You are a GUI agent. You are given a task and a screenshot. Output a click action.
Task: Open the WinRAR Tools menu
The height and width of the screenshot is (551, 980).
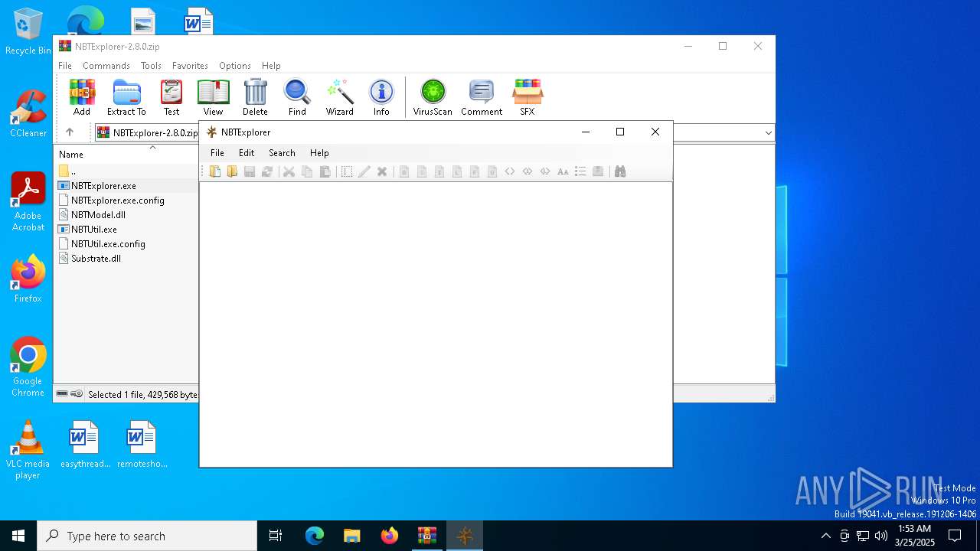[x=151, y=66]
